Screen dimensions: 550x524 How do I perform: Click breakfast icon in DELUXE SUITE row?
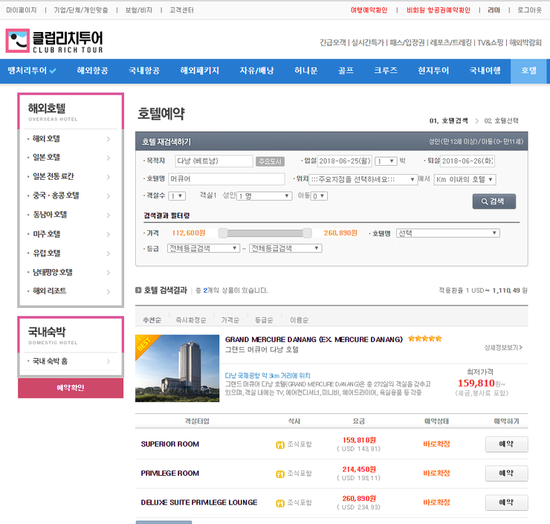(280, 503)
